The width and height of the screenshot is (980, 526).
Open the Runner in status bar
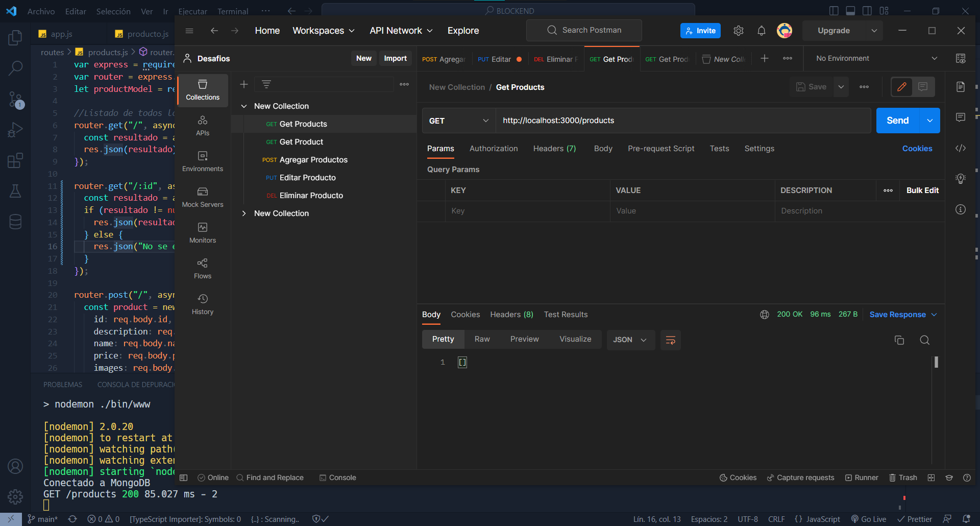pyautogui.click(x=862, y=477)
